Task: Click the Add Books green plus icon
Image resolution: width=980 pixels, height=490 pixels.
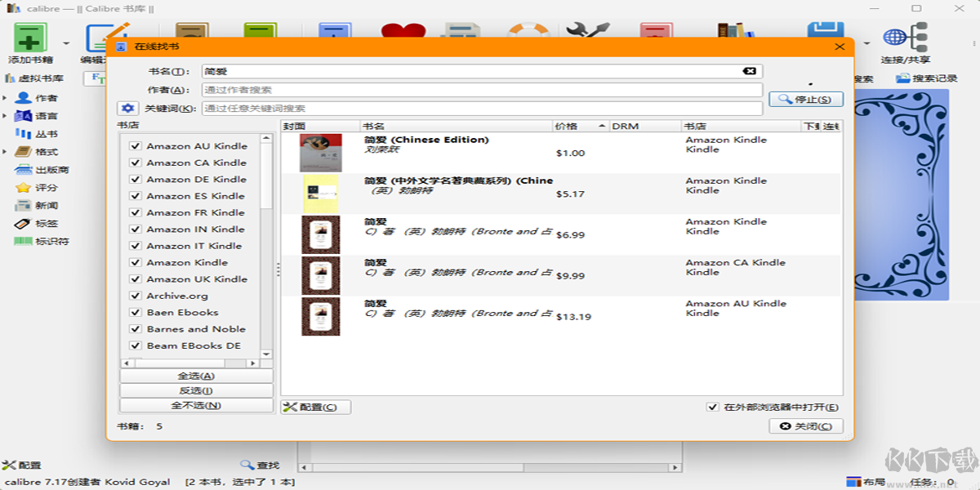Action: [30, 38]
